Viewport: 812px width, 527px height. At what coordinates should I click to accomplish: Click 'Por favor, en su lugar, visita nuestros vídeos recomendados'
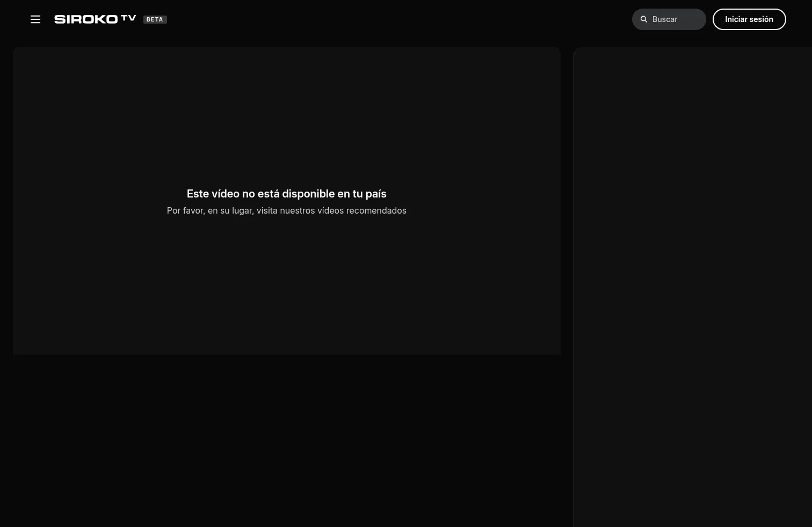287,210
